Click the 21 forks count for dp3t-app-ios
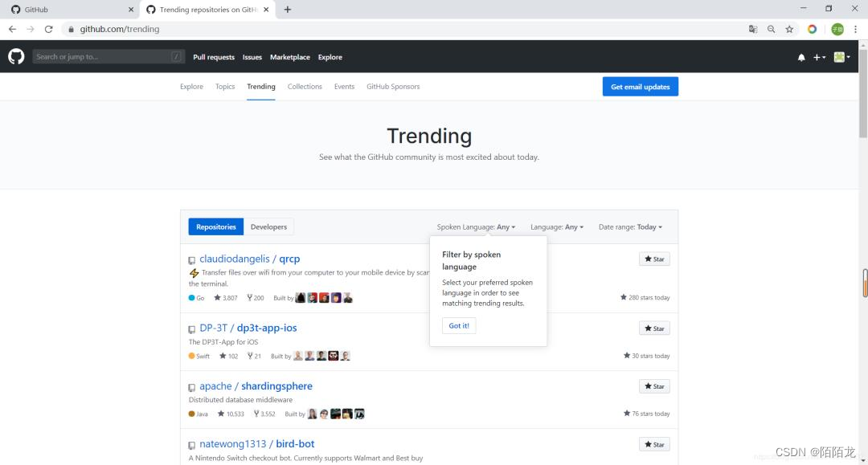The width and height of the screenshot is (868, 465). point(254,356)
